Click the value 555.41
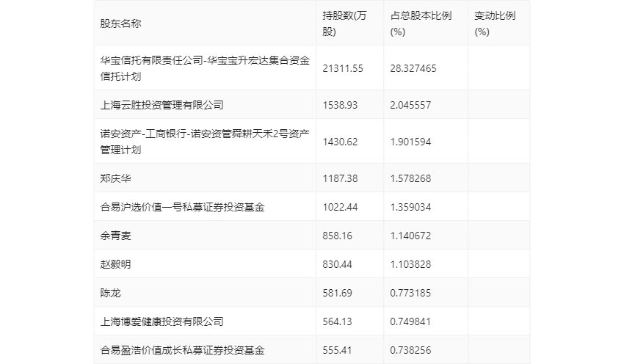The image size is (624, 364). 337,350
